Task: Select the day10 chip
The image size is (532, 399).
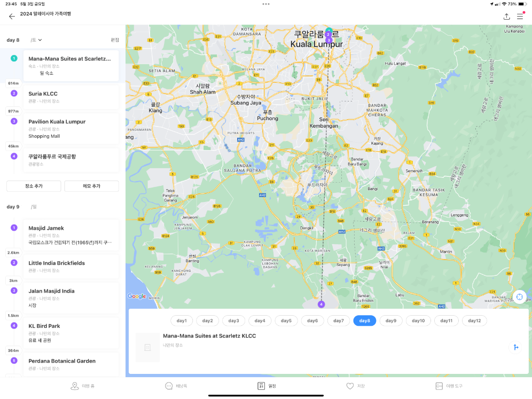Action: 418,320
